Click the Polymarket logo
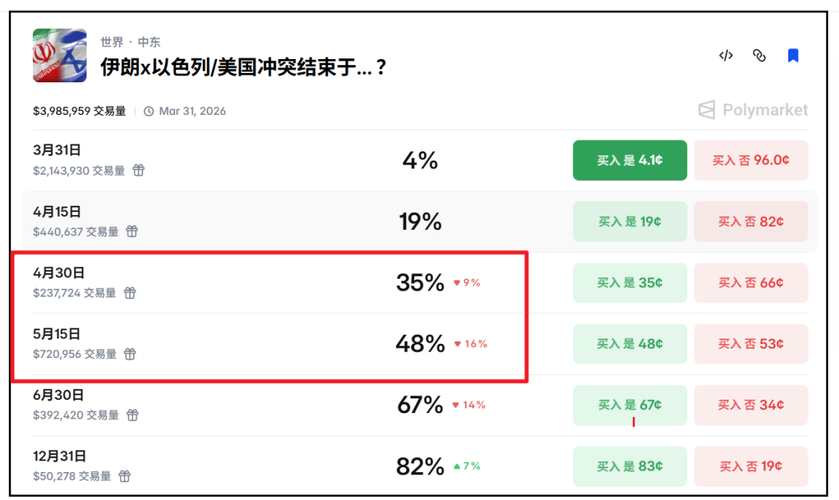Viewport: 839px width, 500px height. [x=752, y=110]
